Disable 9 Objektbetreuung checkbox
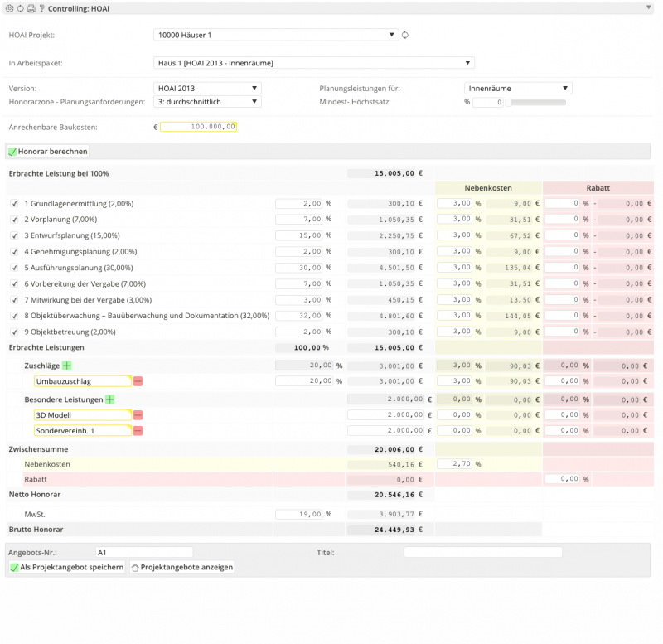This screenshot has height=644, width=663. coord(14,332)
